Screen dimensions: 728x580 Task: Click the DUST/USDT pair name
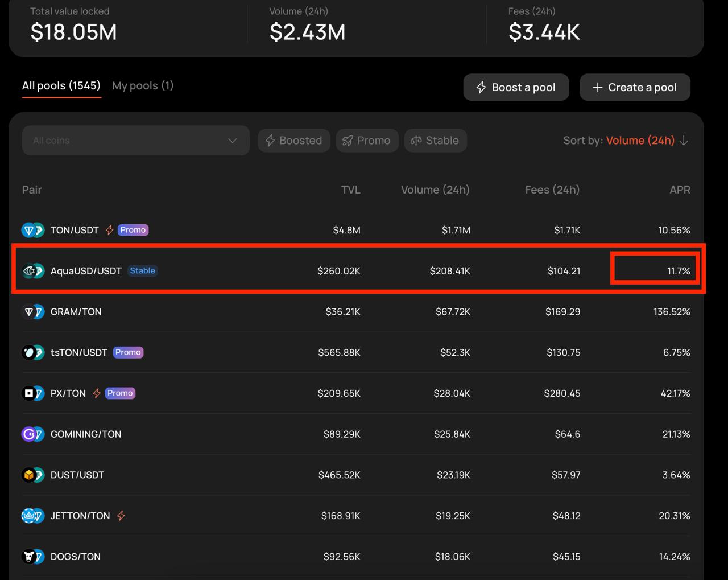click(x=77, y=475)
